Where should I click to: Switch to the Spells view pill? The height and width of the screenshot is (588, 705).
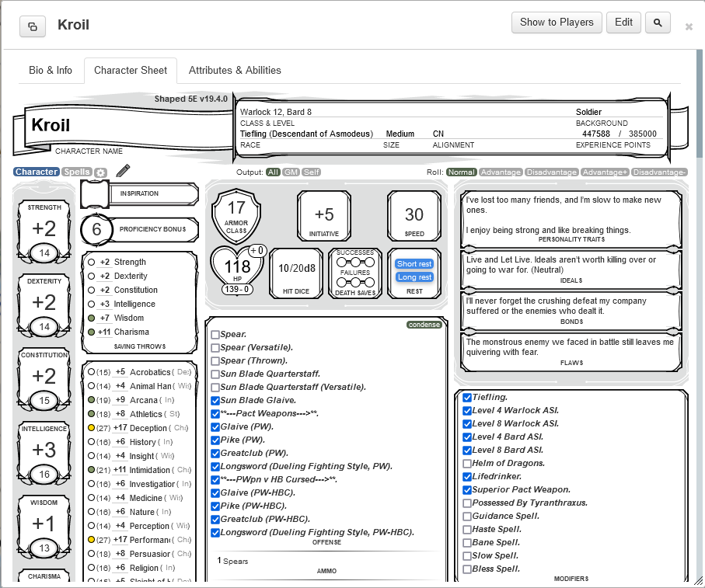(77, 172)
